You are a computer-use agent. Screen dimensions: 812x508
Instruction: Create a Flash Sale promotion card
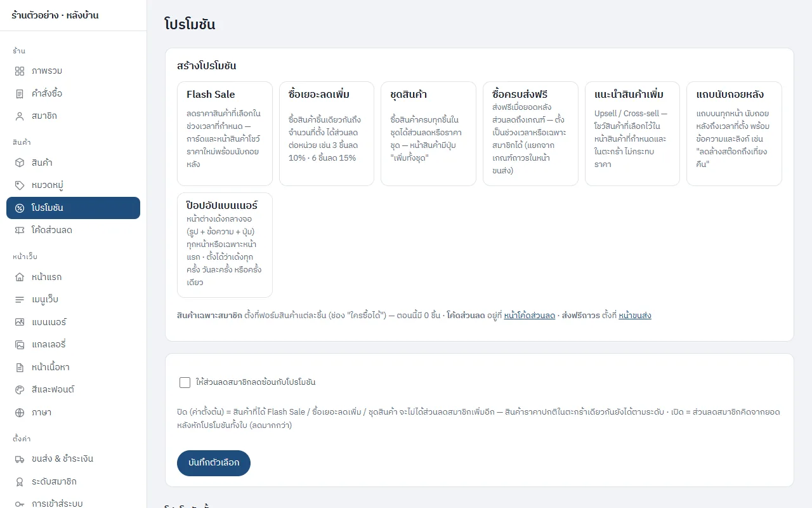225,133
